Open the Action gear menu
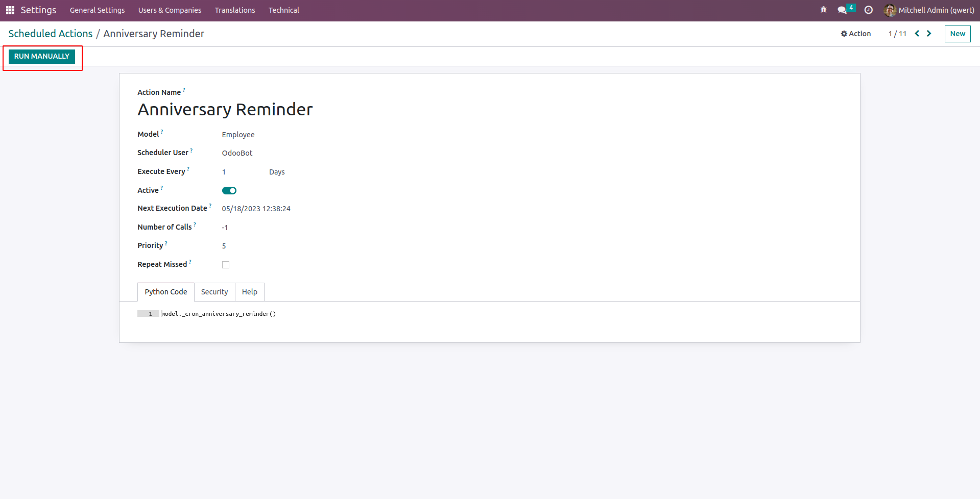This screenshot has height=499, width=980. tap(856, 34)
